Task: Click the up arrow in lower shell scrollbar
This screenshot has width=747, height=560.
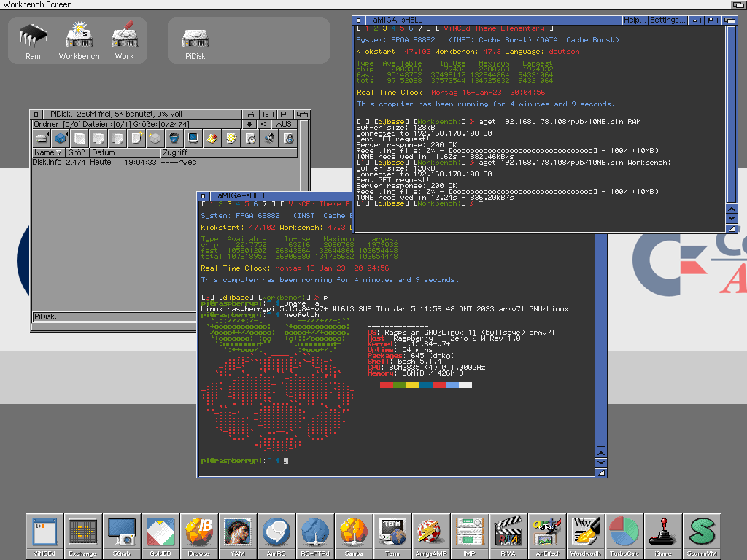Action: (x=601, y=454)
